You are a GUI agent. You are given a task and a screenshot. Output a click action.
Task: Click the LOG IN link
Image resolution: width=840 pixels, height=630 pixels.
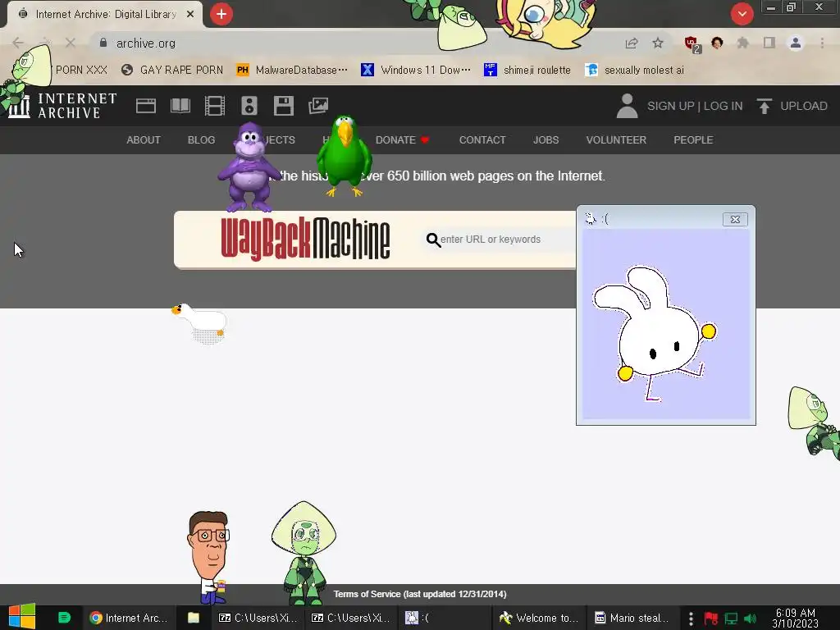pos(724,106)
